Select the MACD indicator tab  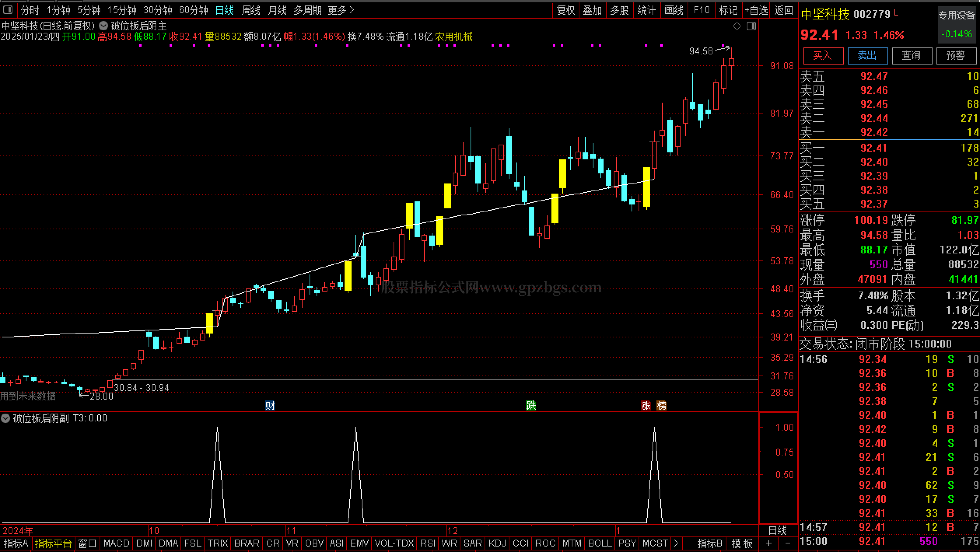click(116, 543)
